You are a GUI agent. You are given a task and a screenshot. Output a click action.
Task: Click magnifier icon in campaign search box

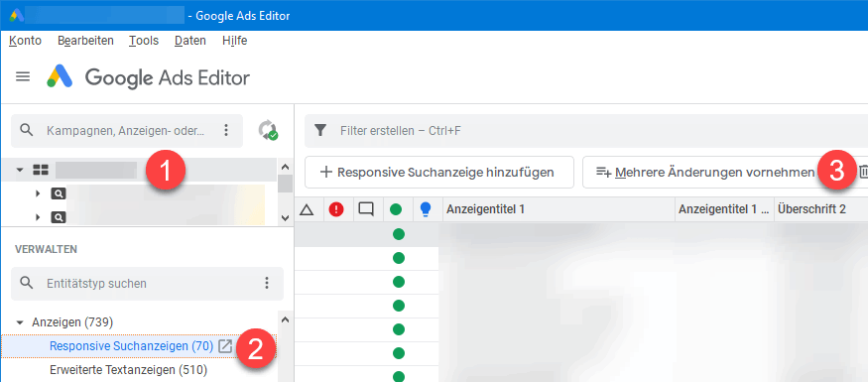coord(26,130)
